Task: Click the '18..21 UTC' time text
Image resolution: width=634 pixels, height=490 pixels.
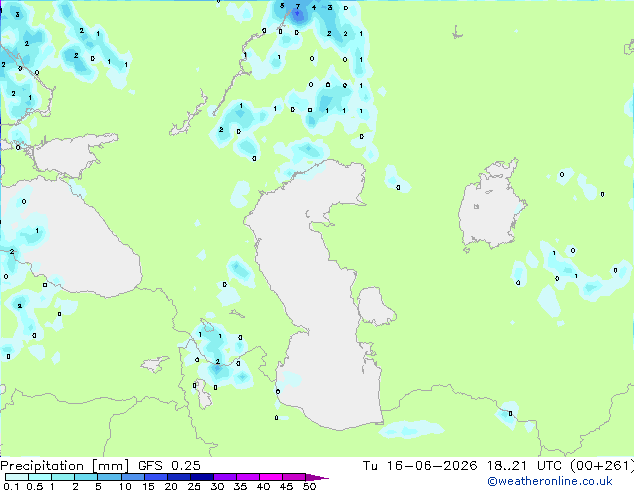Action: 524,466
